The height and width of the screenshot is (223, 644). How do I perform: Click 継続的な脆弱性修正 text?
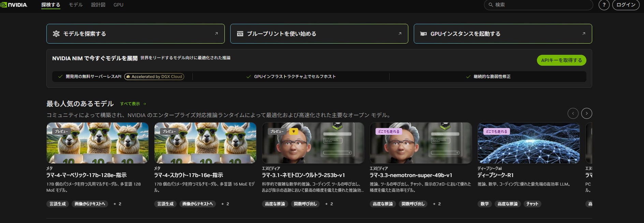(x=492, y=77)
